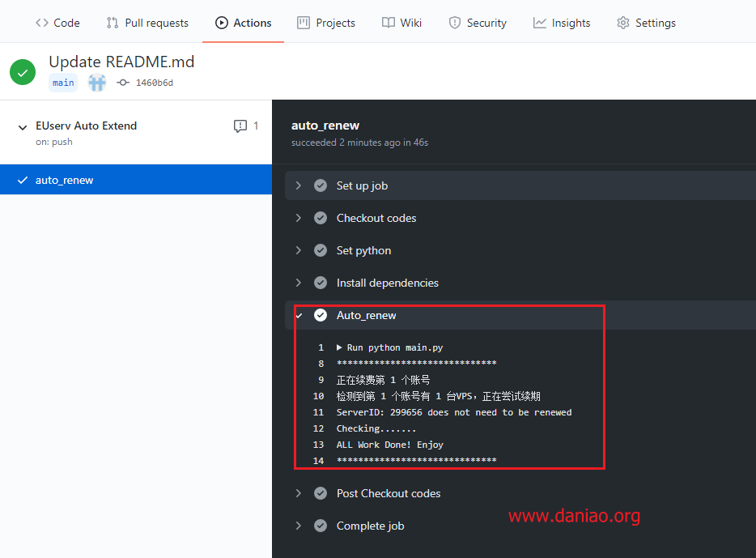Screen dimensions: 756x558
Task: Select the auto_renew job in sidebar
Action: click(136, 180)
